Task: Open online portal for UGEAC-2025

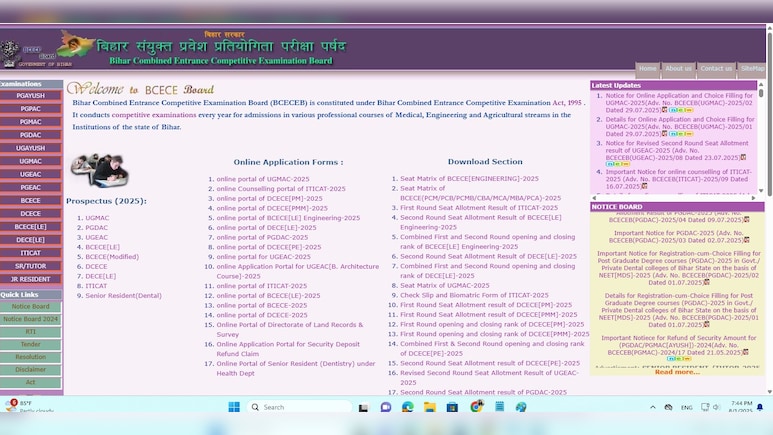Action: click(263, 257)
